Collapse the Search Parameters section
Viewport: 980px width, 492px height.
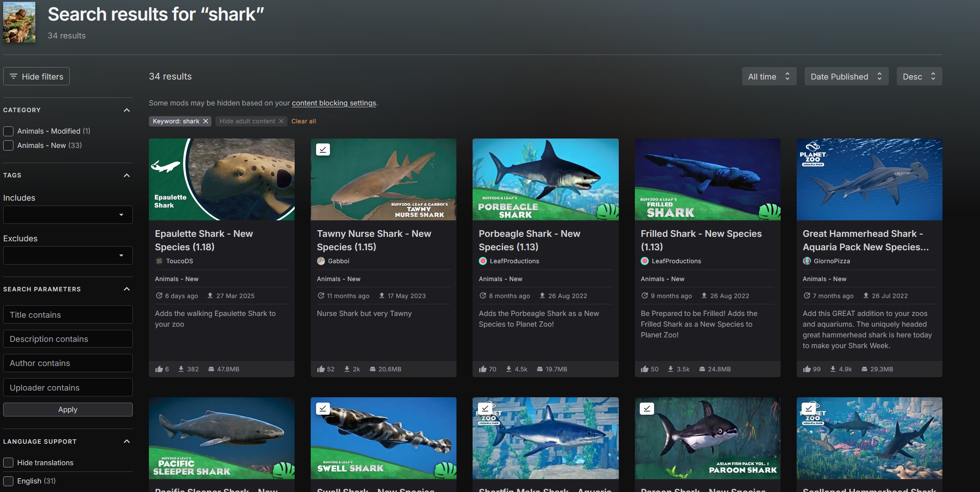pos(127,289)
